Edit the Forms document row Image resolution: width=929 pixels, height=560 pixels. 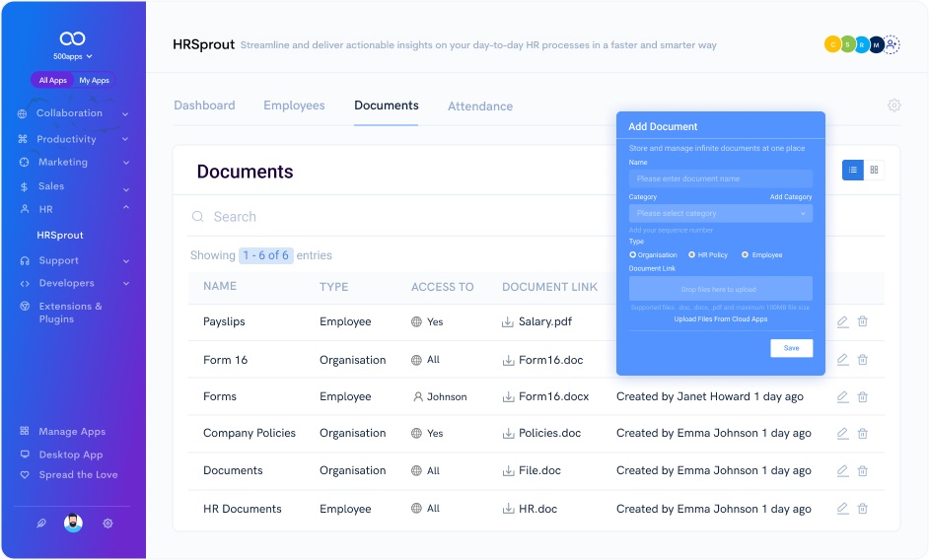coord(842,397)
